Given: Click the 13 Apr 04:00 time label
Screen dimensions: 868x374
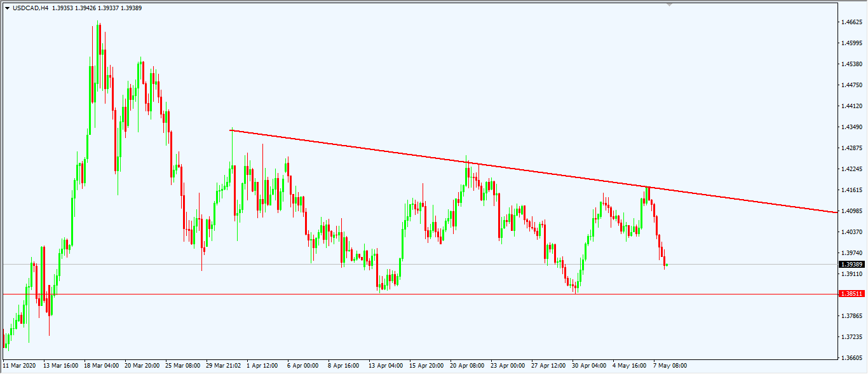Looking at the screenshot, I should pos(386,366).
